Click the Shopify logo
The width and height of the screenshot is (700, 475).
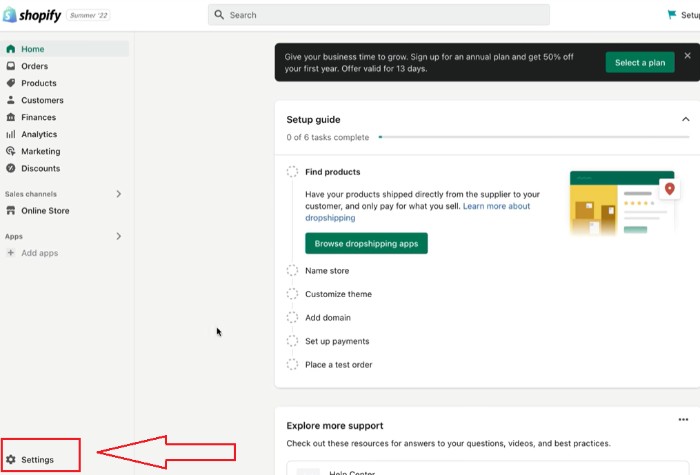(x=32, y=15)
